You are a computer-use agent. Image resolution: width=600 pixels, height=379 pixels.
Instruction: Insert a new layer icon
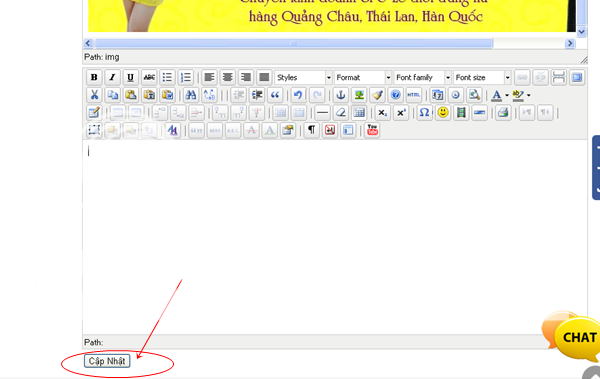point(94,130)
